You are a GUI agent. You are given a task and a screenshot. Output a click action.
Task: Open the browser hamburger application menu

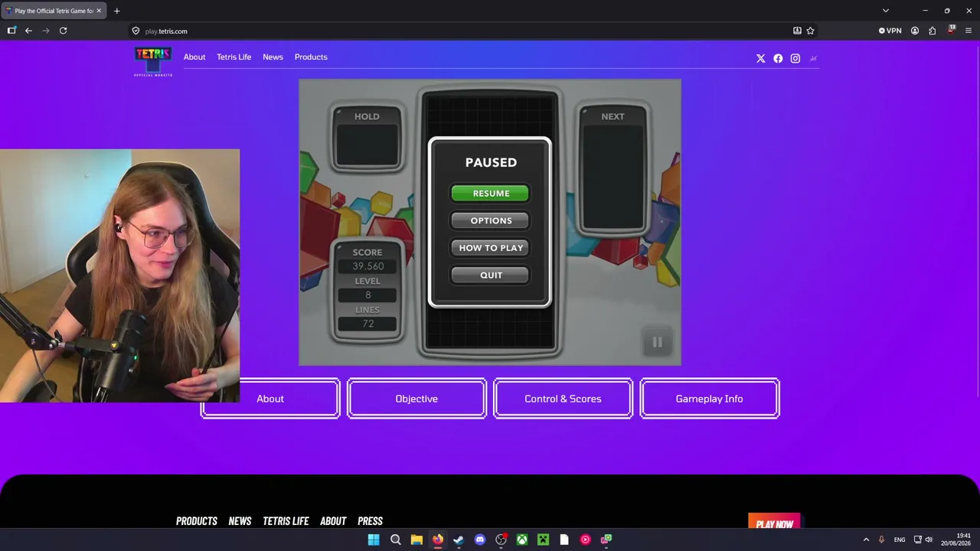[969, 31]
